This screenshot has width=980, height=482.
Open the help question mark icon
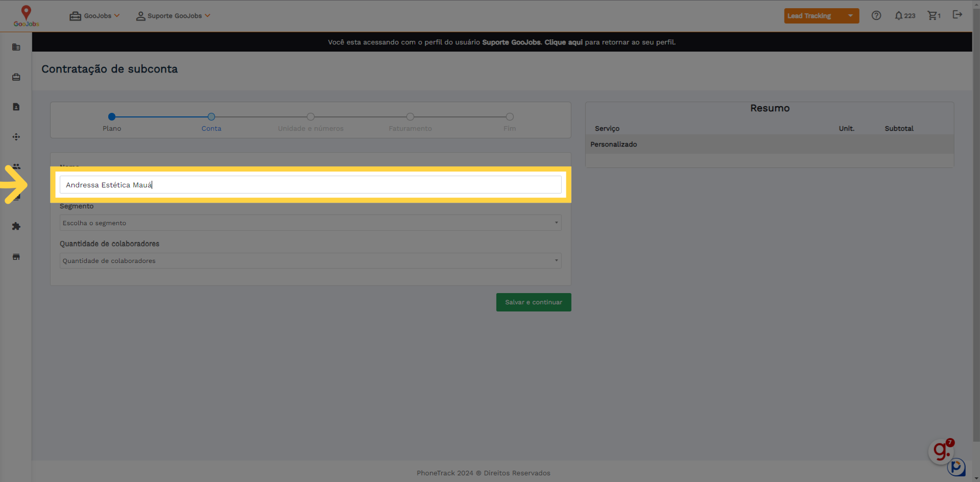[x=876, y=15]
